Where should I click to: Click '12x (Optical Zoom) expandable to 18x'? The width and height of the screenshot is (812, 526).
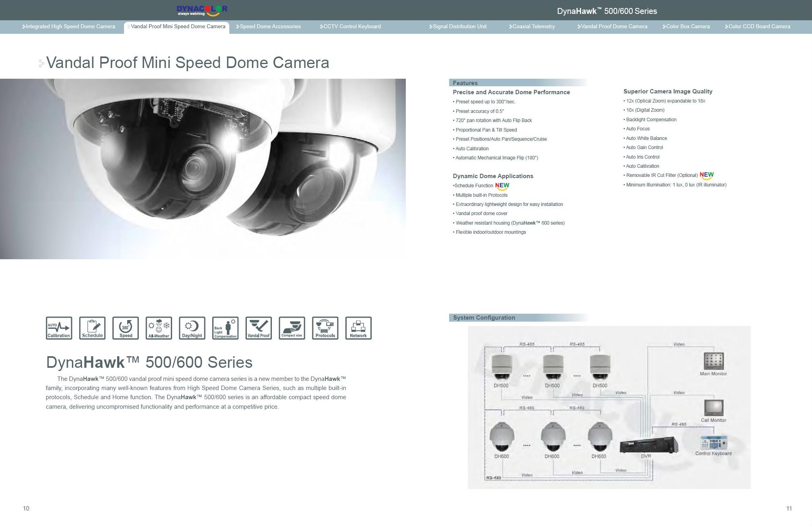tap(664, 101)
